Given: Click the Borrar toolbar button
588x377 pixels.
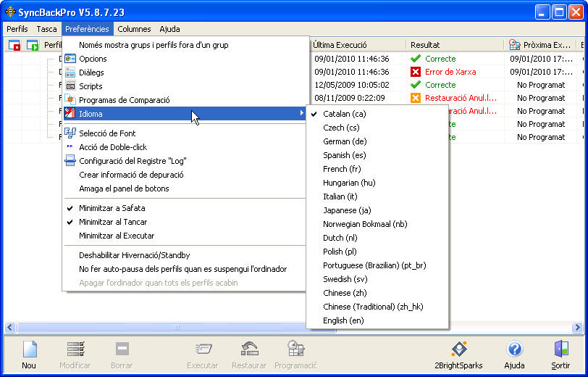Looking at the screenshot, I should coord(122,355).
